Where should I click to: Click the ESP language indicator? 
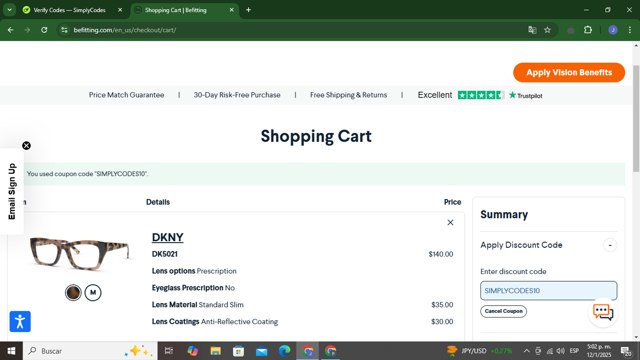(574, 351)
